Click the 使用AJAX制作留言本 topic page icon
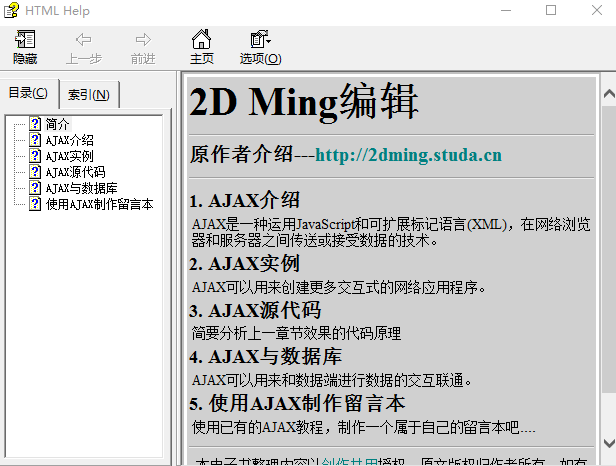This screenshot has height=466, width=616. pos(35,204)
